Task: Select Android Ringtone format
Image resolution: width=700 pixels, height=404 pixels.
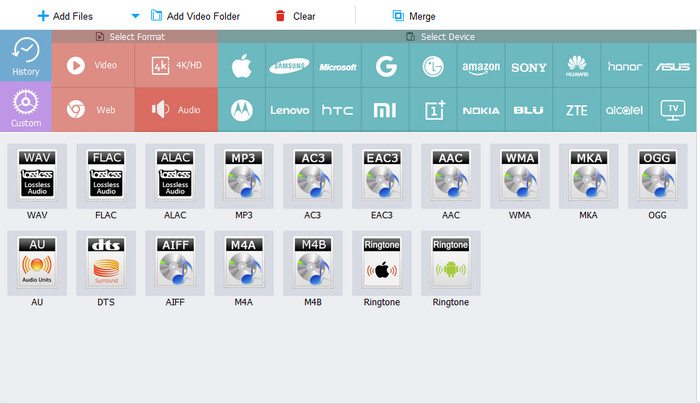Action: tap(450, 263)
